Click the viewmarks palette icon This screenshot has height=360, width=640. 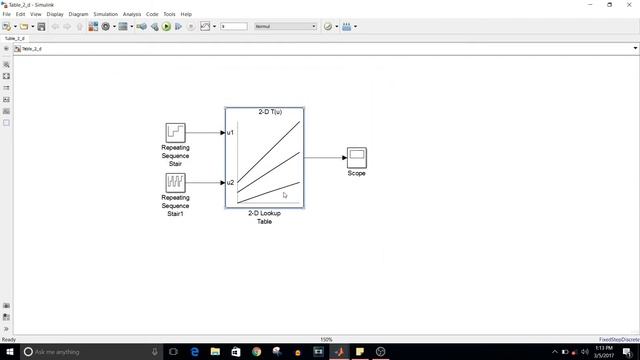pos(6,317)
